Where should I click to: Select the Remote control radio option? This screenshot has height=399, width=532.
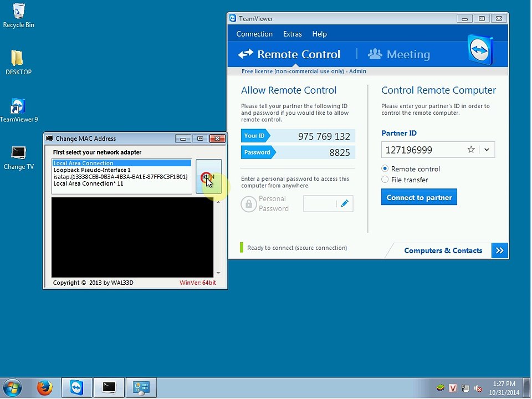(385, 168)
